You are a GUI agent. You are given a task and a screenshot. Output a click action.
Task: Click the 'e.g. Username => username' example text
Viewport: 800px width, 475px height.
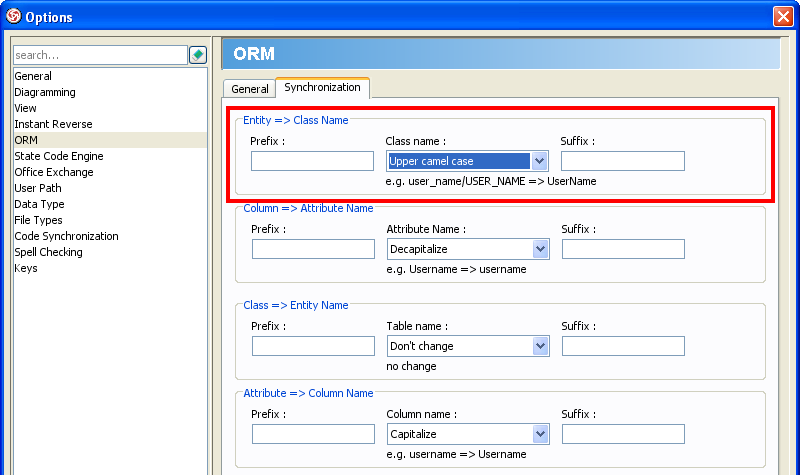point(456,269)
